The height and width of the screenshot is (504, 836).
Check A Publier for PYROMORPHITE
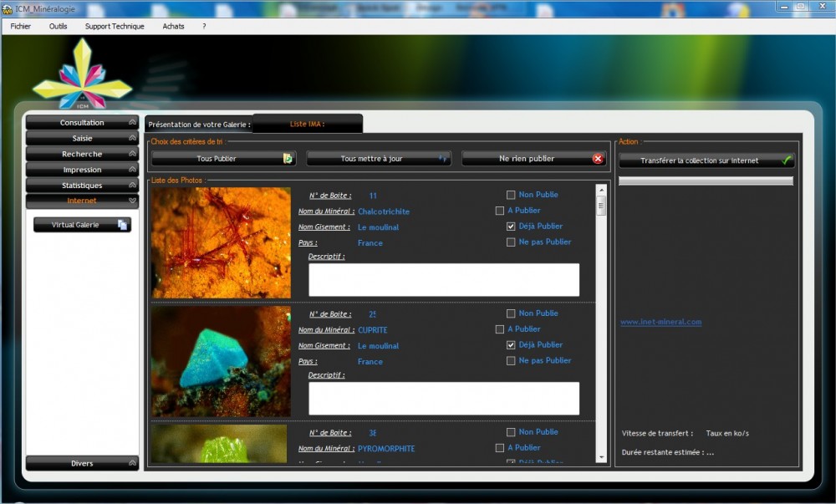click(500, 448)
